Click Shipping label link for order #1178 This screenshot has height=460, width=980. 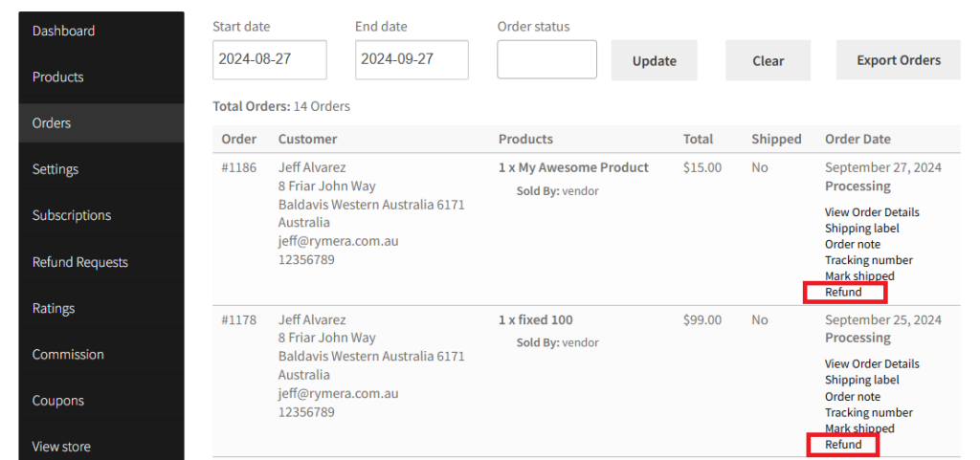[862, 380]
